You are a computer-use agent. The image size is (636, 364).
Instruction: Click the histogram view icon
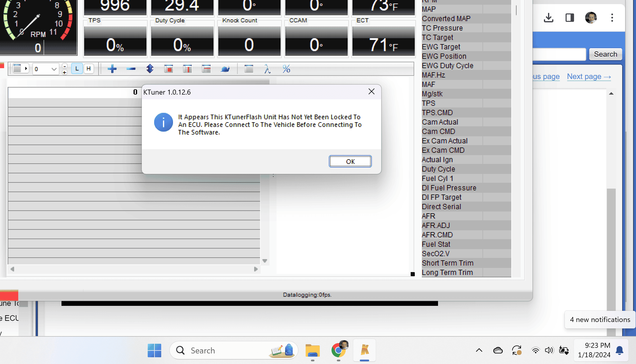249,69
